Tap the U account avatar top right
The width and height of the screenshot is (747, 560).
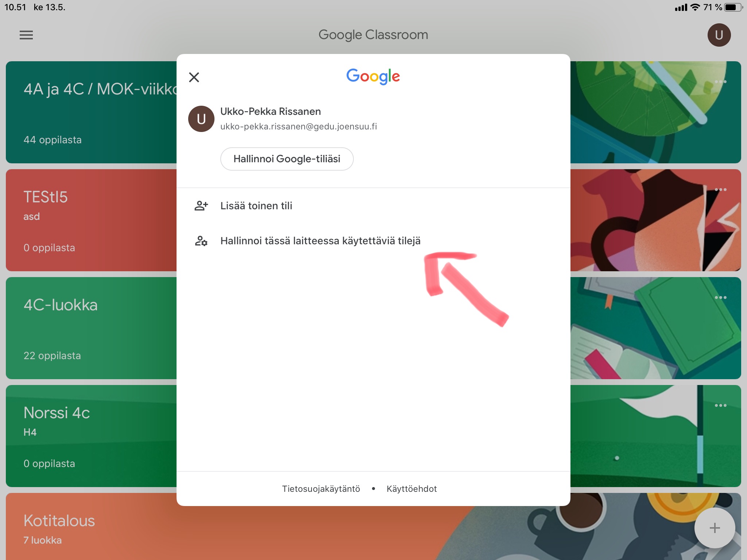click(719, 35)
